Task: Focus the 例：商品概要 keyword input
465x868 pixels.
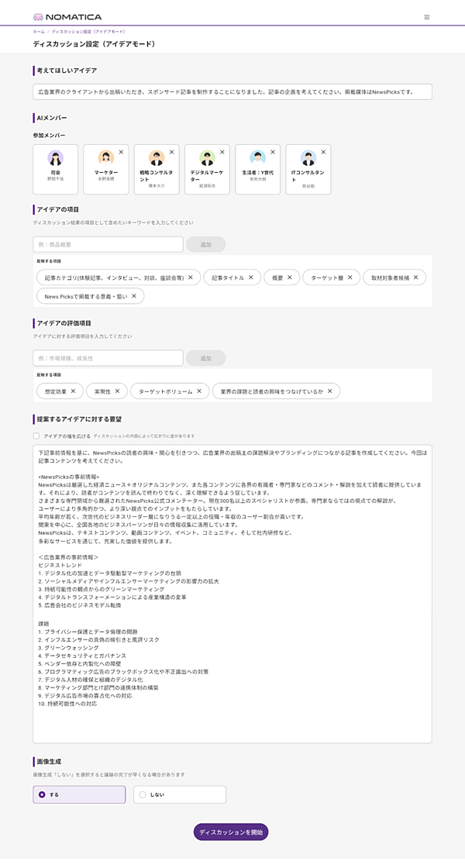Action: (108, 244)
